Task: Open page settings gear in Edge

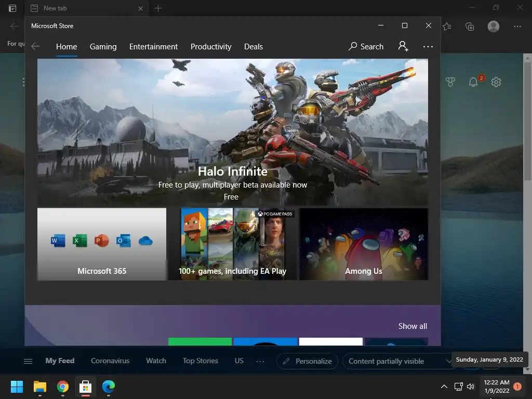Action: [x=496, y=82]
